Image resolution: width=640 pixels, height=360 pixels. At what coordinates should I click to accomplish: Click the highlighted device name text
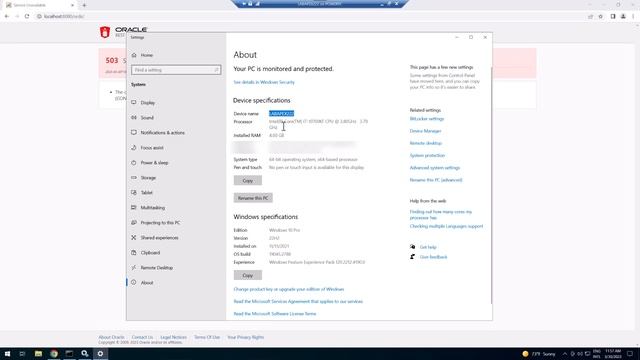tap(281, 113)
